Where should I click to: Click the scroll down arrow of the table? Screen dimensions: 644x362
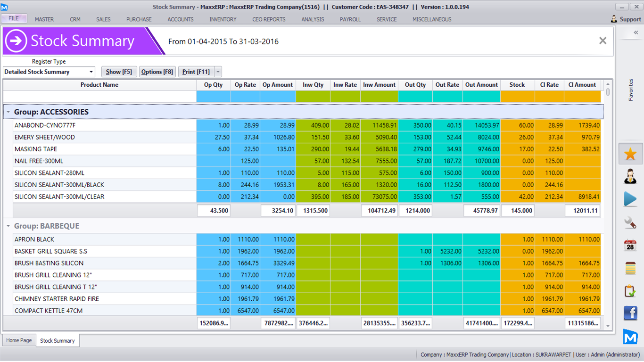tap(608, 326)
